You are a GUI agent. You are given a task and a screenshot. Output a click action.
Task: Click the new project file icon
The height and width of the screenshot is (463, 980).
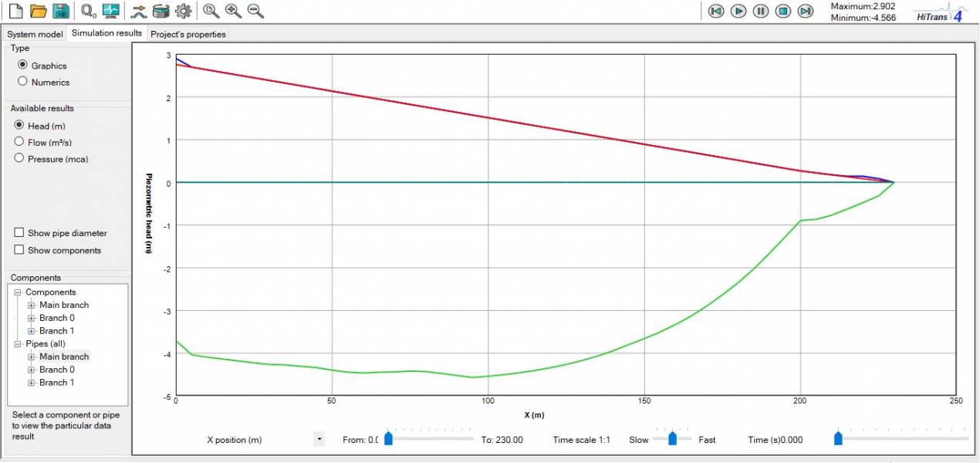click(x=15, y=11)
